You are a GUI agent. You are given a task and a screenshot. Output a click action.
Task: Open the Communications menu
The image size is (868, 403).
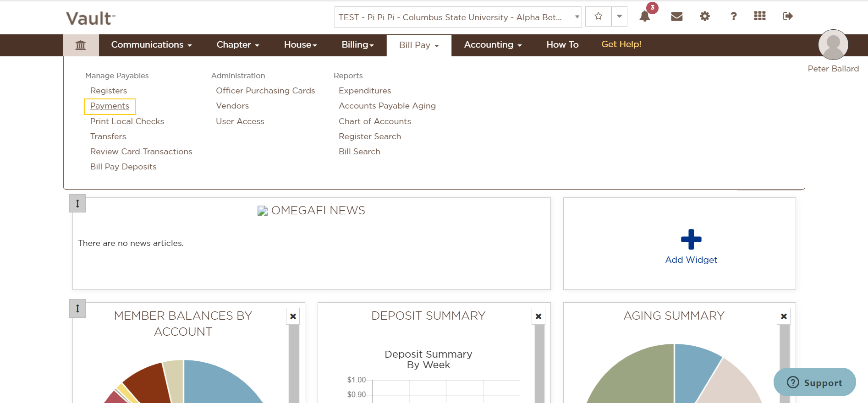pos(151,45)
